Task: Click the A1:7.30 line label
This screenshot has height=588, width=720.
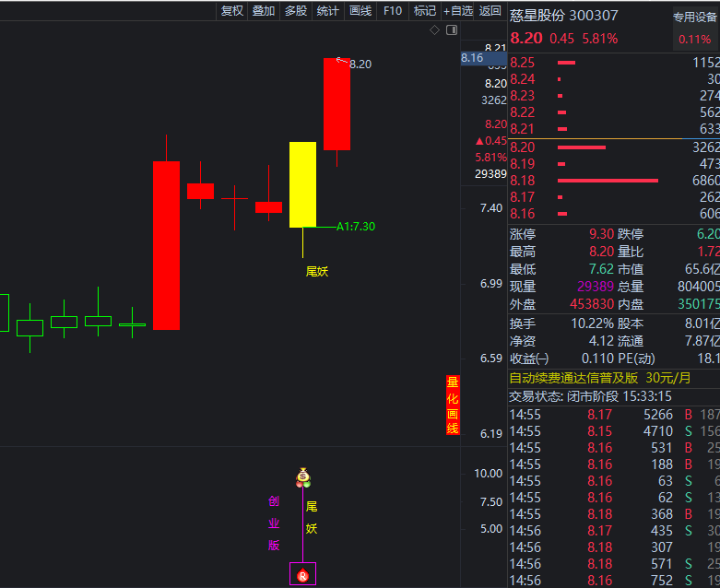Action: tap(356, 227)
